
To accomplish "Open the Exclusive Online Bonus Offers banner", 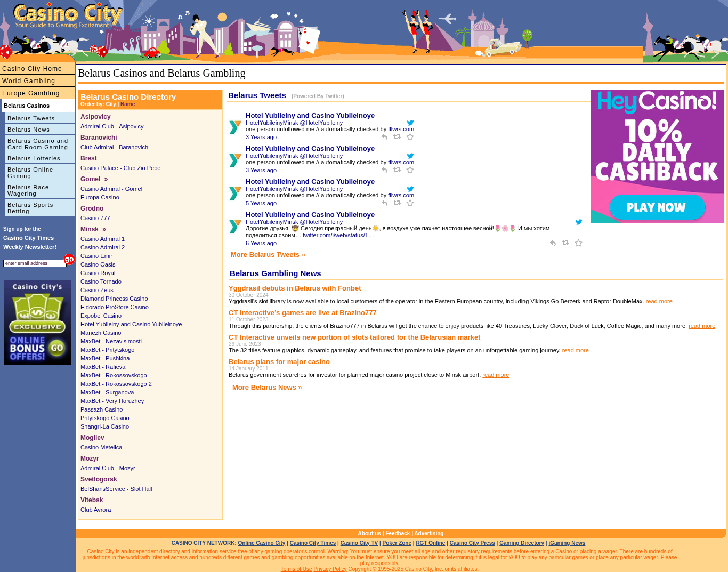I will (38, 323).
